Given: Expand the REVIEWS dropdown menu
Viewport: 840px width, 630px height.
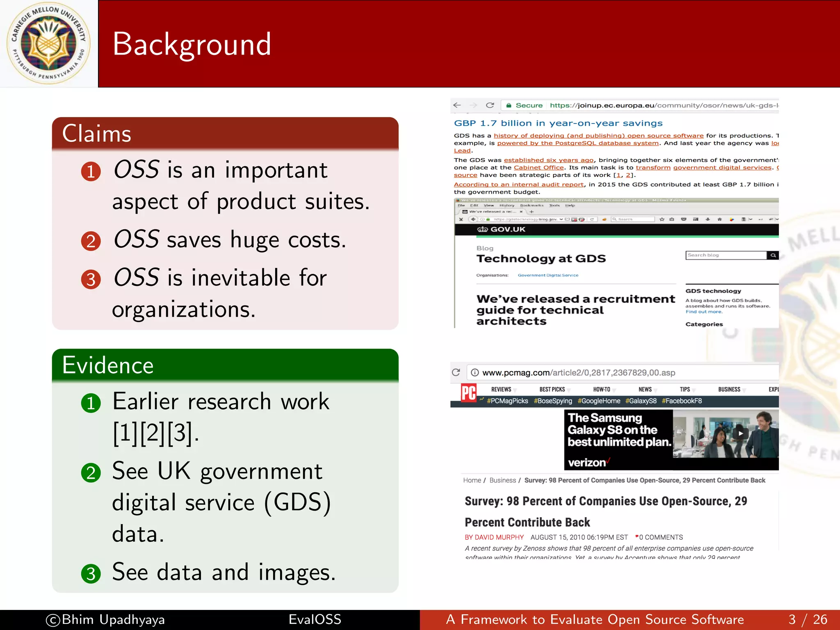Looking at the screenshot, I should click(504, 390).
